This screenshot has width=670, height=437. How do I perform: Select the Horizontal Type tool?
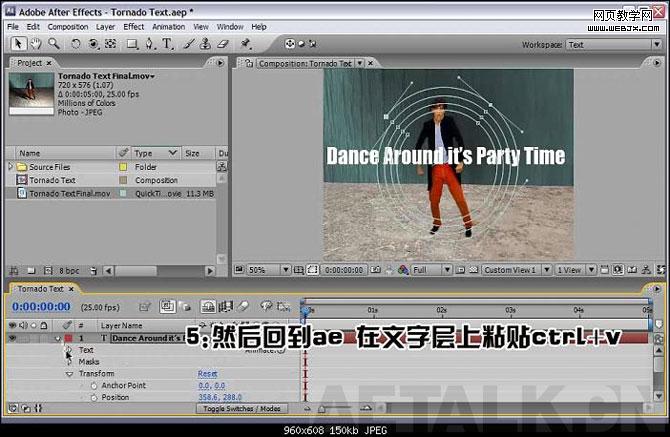(x=167, y=44)
